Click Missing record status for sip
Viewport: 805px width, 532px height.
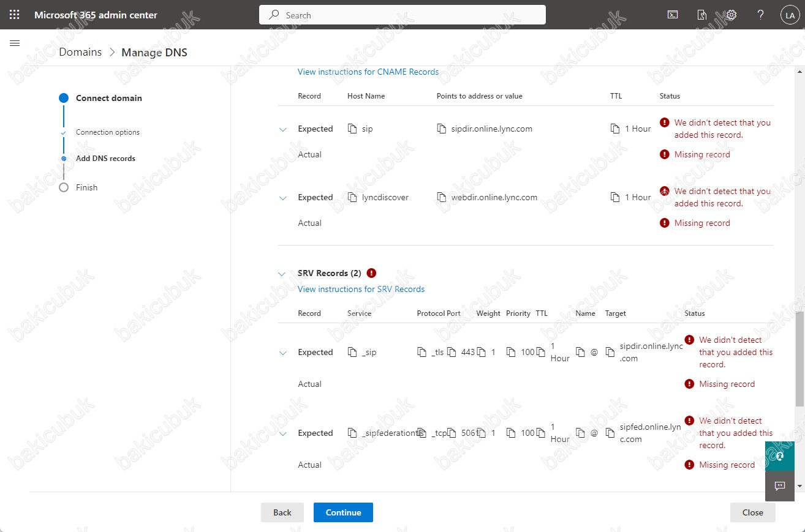coord(702,154)
